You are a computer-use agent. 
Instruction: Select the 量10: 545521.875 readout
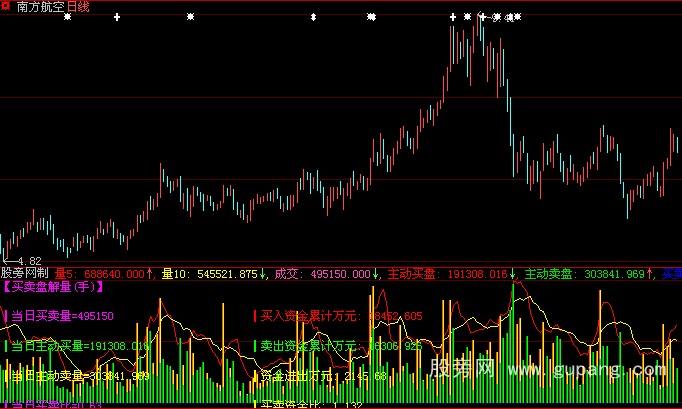(210, 274)
